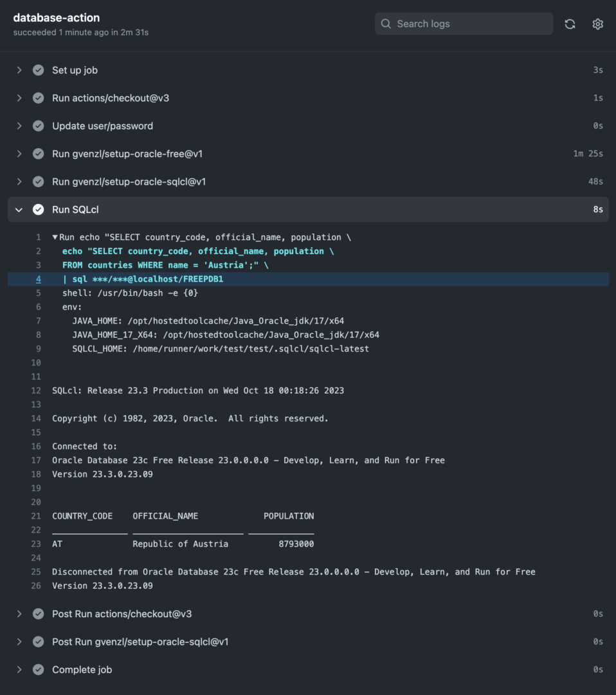Screen dimensions: 616x695
Task: Expand the Complete job step
Action: click(x=19, y=669)
